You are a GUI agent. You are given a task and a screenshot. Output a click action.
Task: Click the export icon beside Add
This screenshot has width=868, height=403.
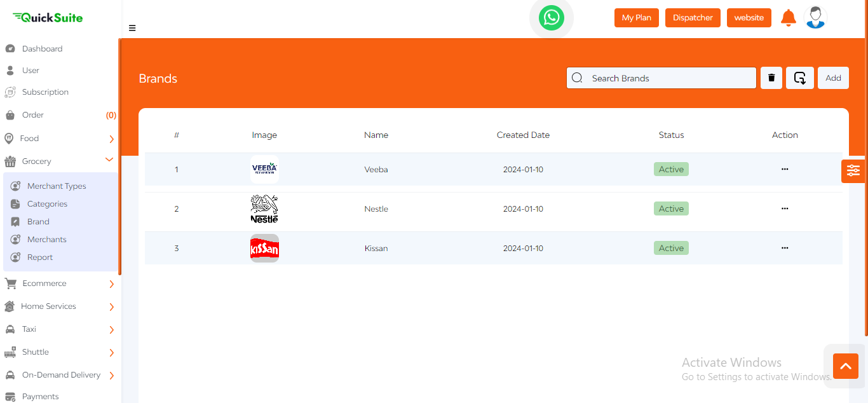point(800,78)
